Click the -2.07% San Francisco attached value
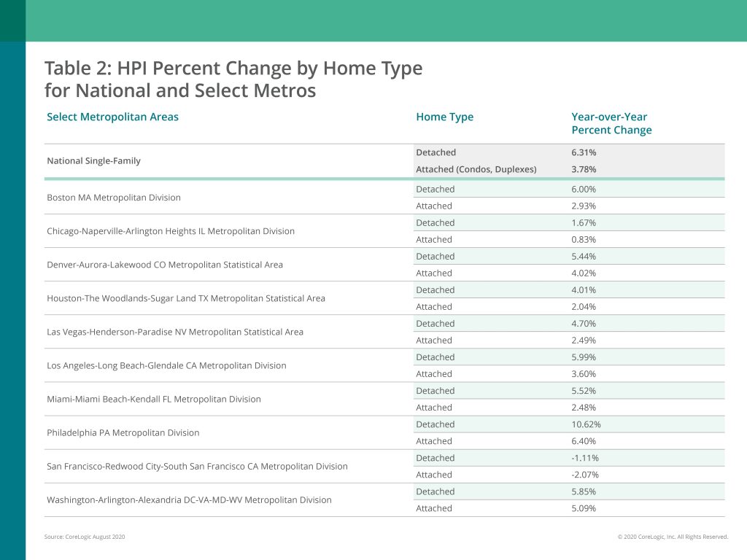 [x=585, y=475]
